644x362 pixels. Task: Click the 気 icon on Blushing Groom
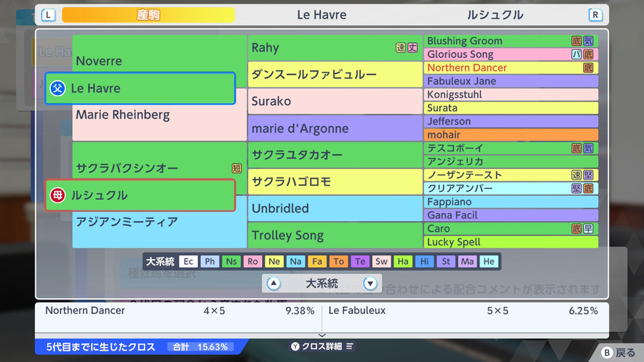588,41
